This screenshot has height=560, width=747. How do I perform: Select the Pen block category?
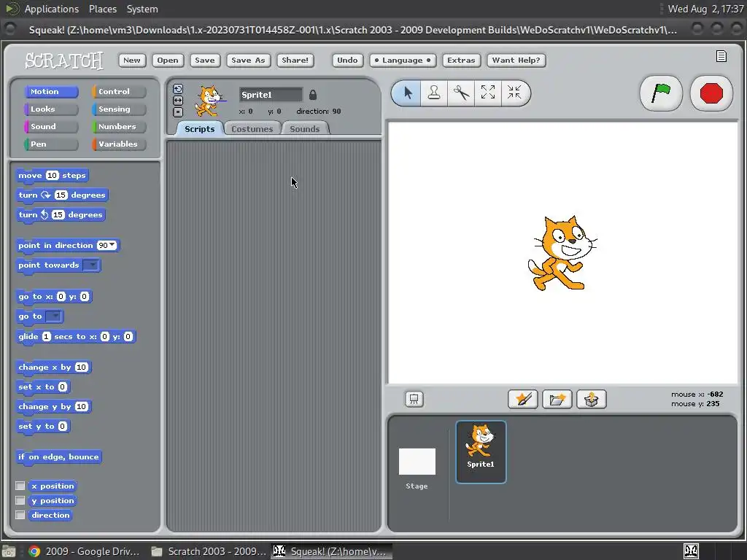(x=51, y=144)
